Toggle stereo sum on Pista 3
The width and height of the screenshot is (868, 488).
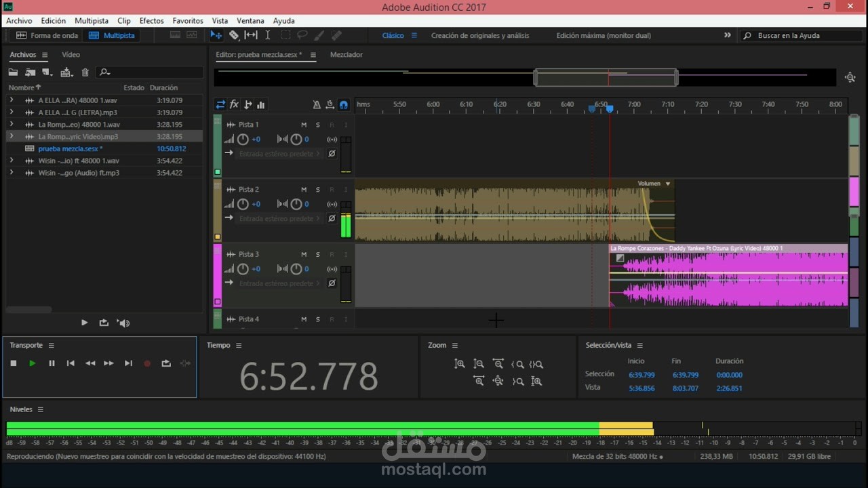[x=332, y=268]
